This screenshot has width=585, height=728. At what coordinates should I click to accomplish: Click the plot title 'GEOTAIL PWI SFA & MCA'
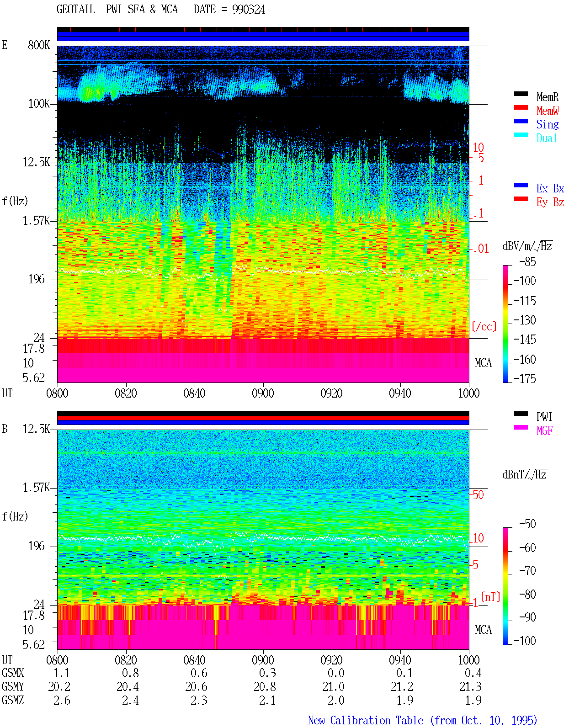click(x=117, y=10)
